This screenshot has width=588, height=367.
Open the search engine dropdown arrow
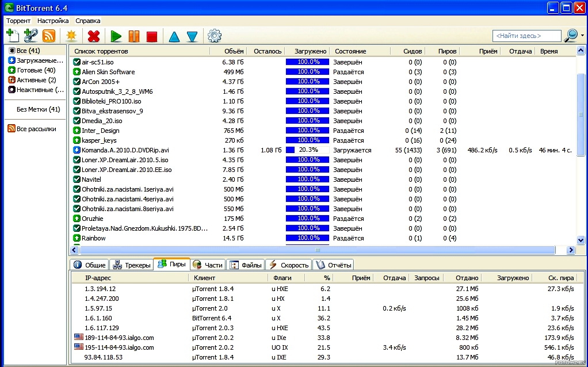582,36
